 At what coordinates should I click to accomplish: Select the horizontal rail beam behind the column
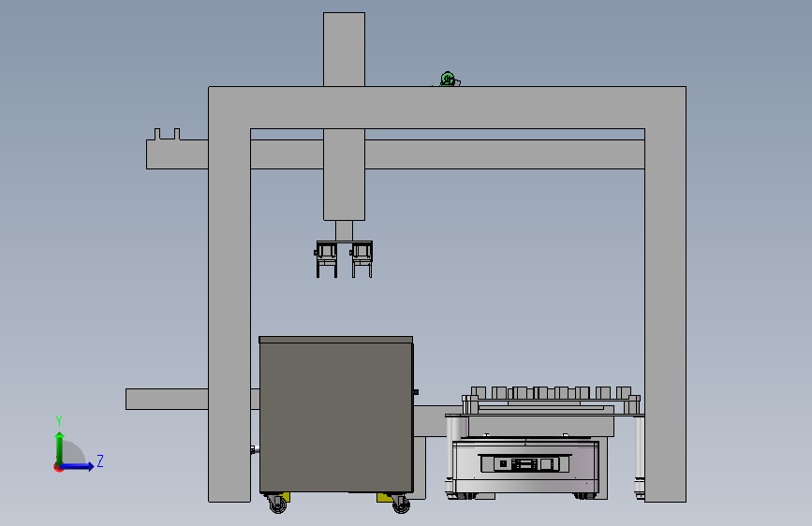click(505, 154)
